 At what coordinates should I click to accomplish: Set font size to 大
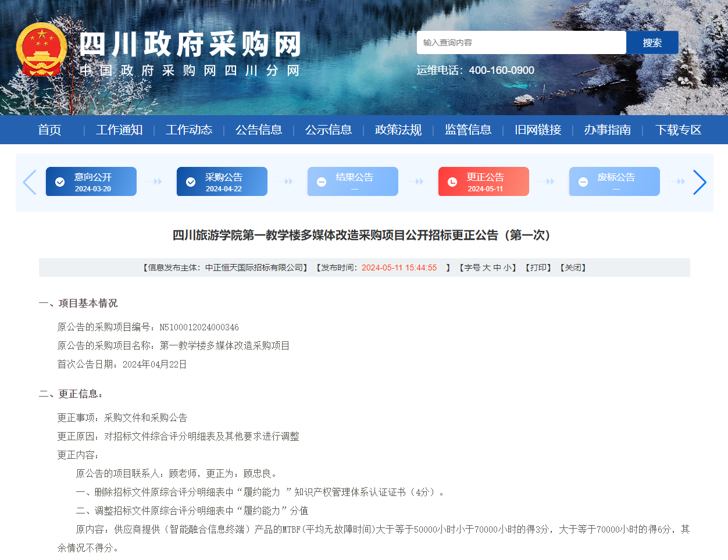[487, 267]
